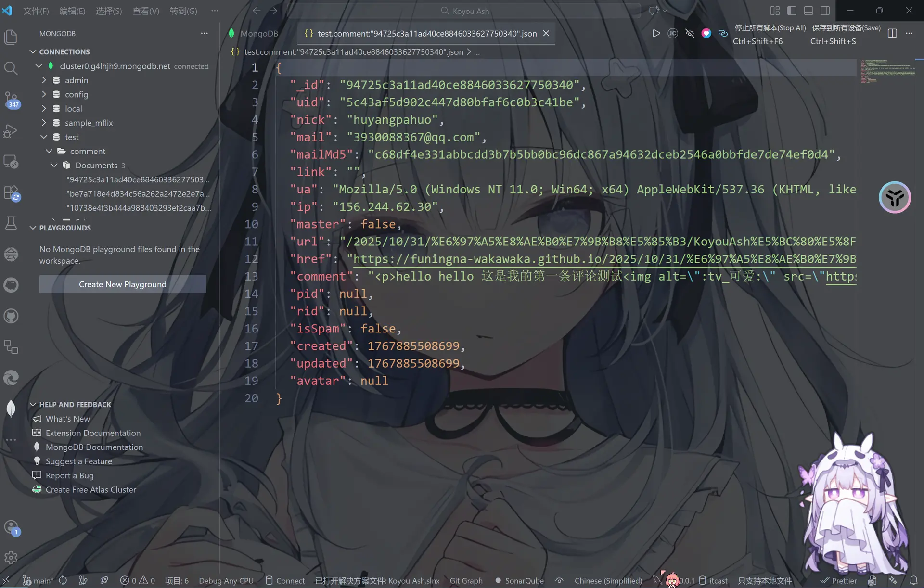Click 停止所有脚本(Stop All) button
The width and height of the screenshot is (924, 588).
tap(770, 28)
